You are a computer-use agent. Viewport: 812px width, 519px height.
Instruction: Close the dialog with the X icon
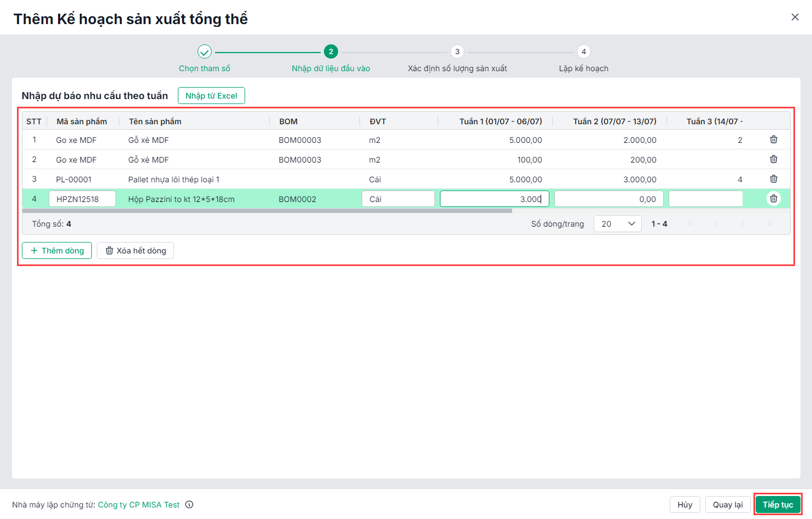794,18
